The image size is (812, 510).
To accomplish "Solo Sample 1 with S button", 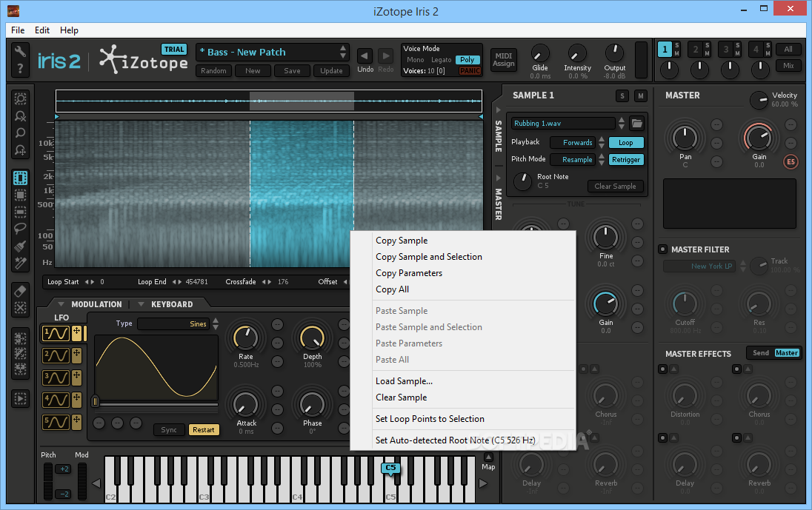I will point(622,95).
